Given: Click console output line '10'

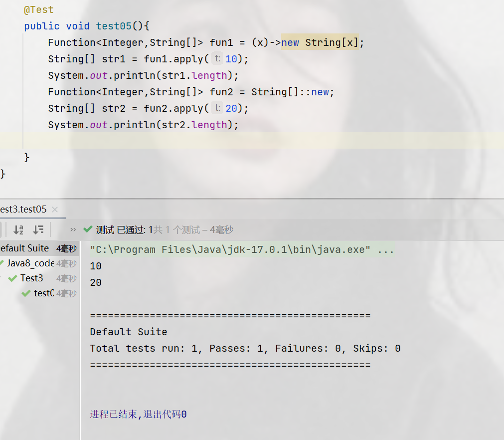Looking at the screenshot, I should [x=96, y=266].
